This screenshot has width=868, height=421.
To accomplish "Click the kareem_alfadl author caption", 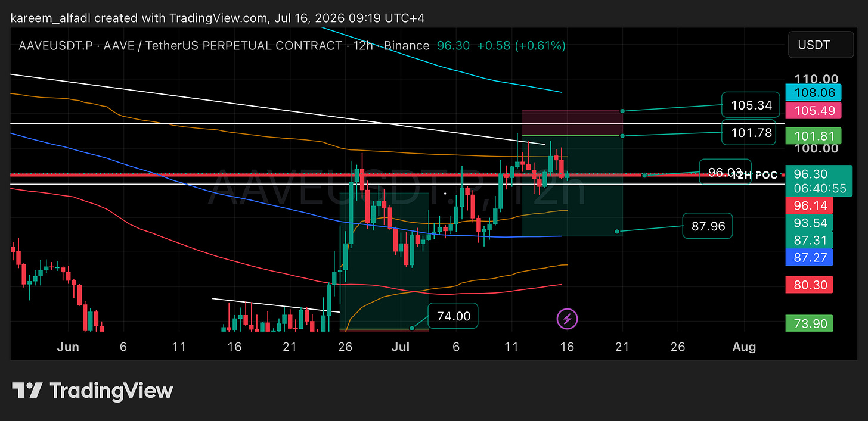I will pyautogui.click(x=218, y=18).
